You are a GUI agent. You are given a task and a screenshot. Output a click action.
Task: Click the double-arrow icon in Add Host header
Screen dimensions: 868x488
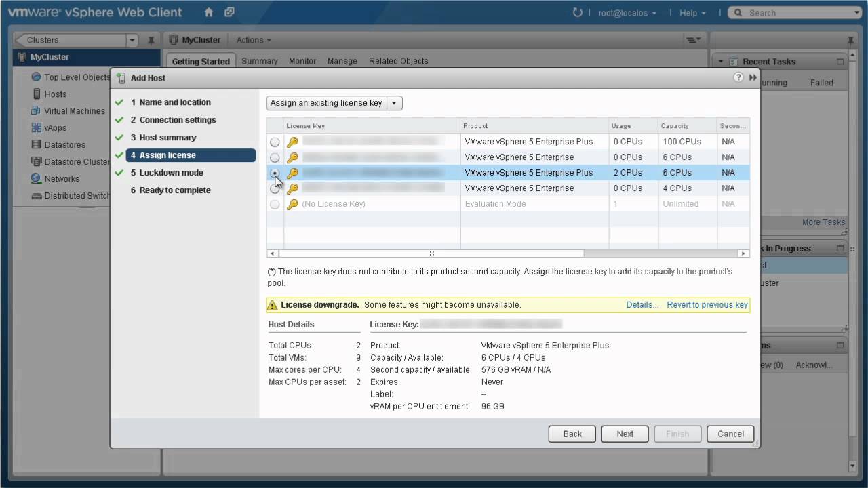point(753,77)
